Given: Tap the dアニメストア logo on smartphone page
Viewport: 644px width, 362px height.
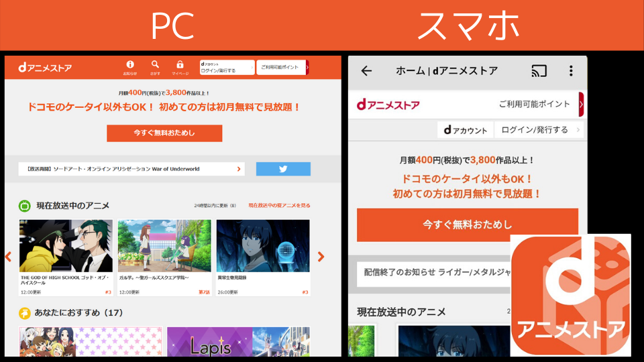Looking at the screenshot, I should click(x=388, y=105).
